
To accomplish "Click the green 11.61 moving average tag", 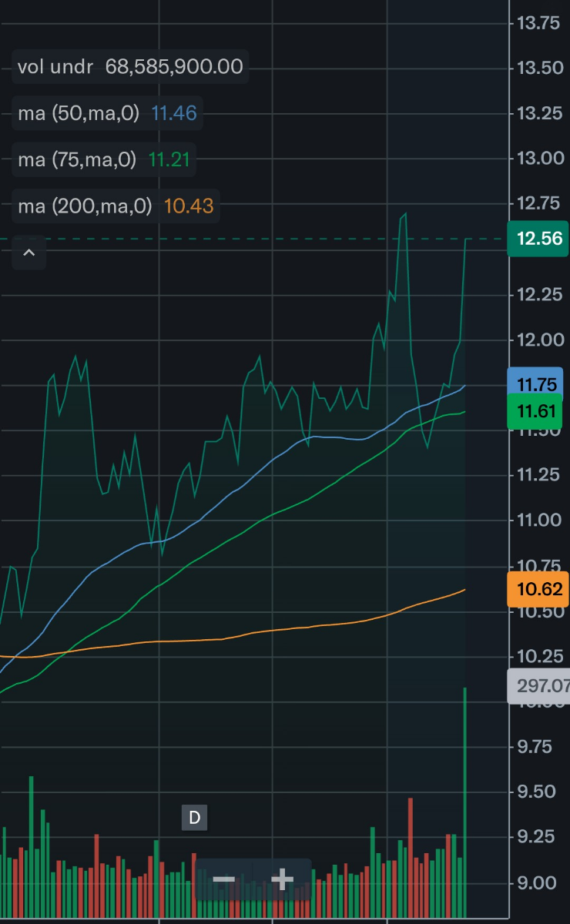I will click(536, 411).
